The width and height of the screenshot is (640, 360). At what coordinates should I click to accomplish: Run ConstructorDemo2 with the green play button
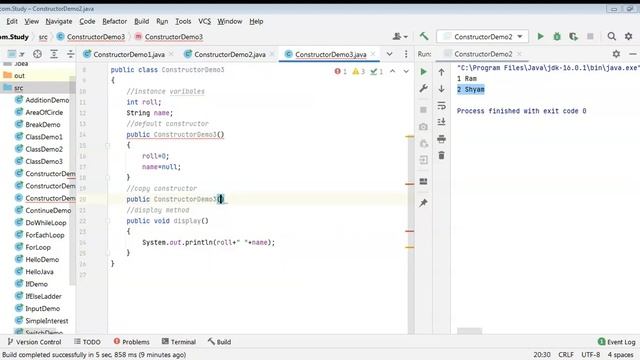click(540, 36)
